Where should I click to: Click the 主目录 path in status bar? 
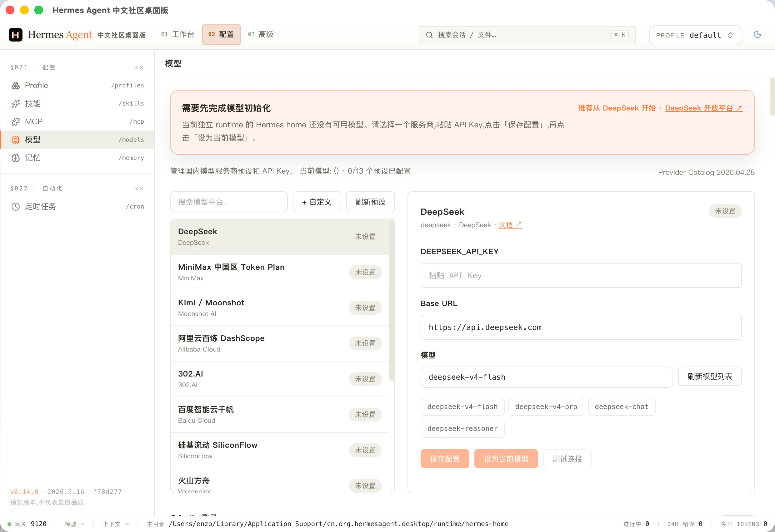327,524
